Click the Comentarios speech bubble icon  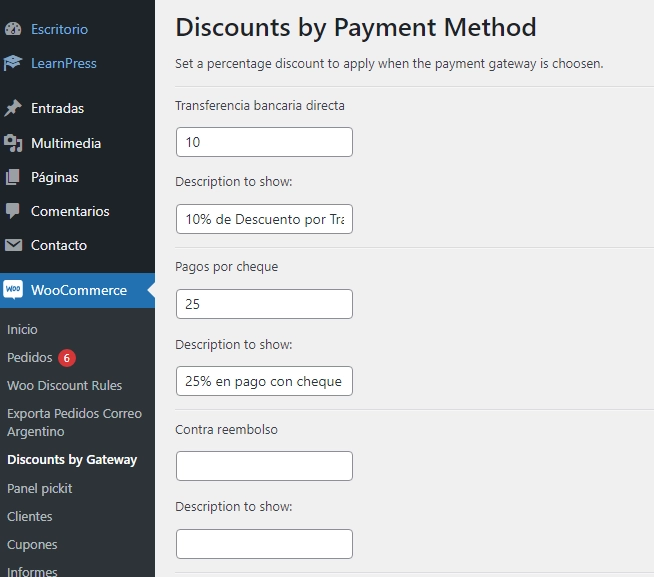(x=13, y=211)
